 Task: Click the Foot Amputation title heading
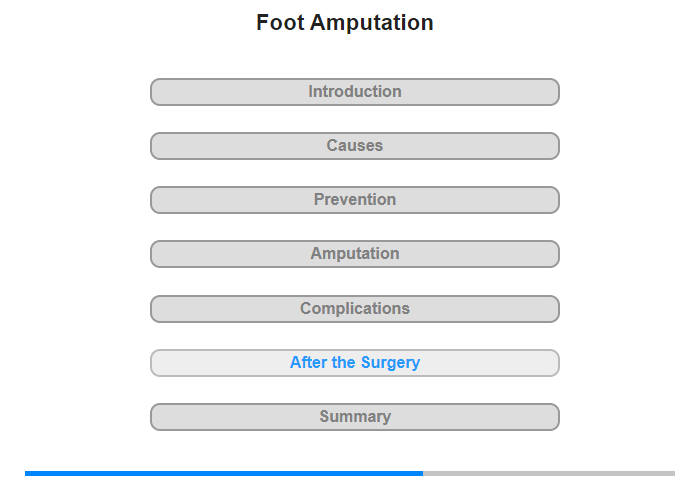(345, 23)
